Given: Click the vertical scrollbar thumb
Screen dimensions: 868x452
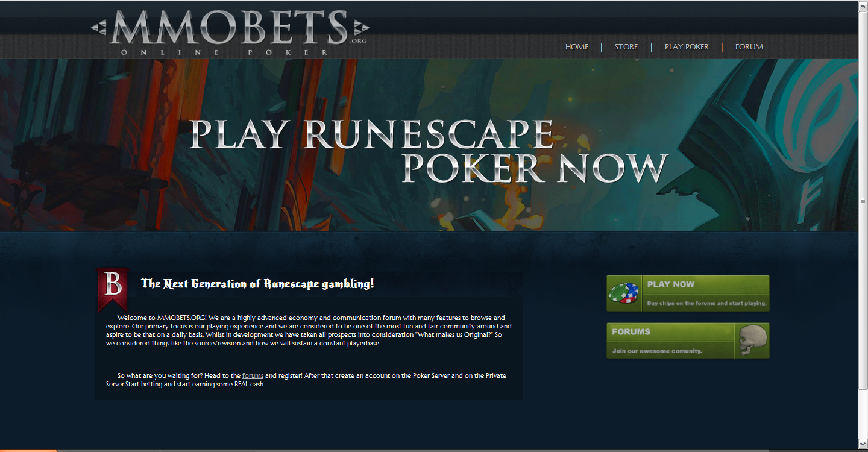Looking at the screenshot, I should (863, 200).
